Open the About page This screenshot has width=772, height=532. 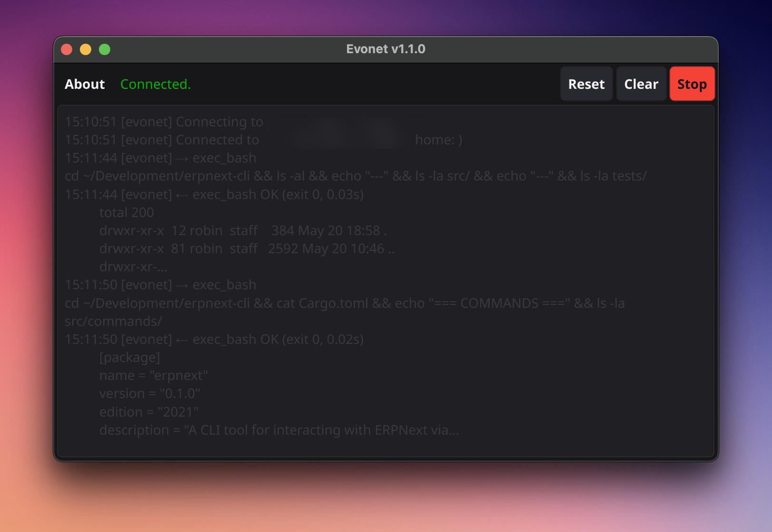click(x=85, y=84)
